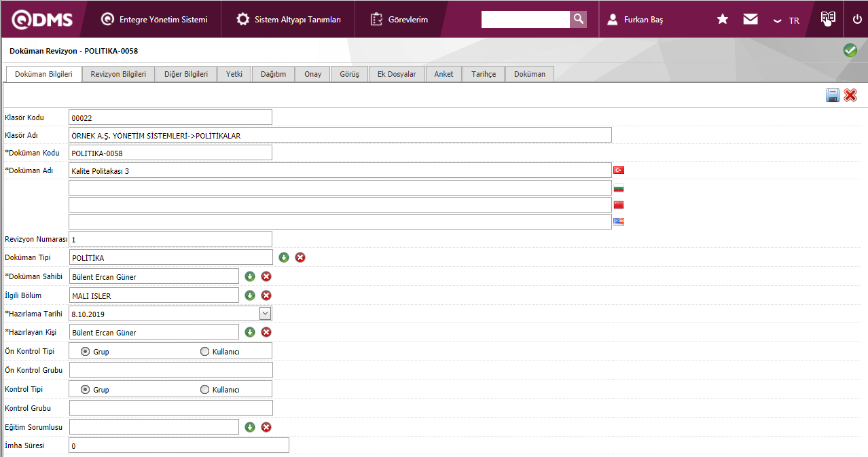Click green select icon for Doküman Tipi
868x457 pixels.
(284, 257)
